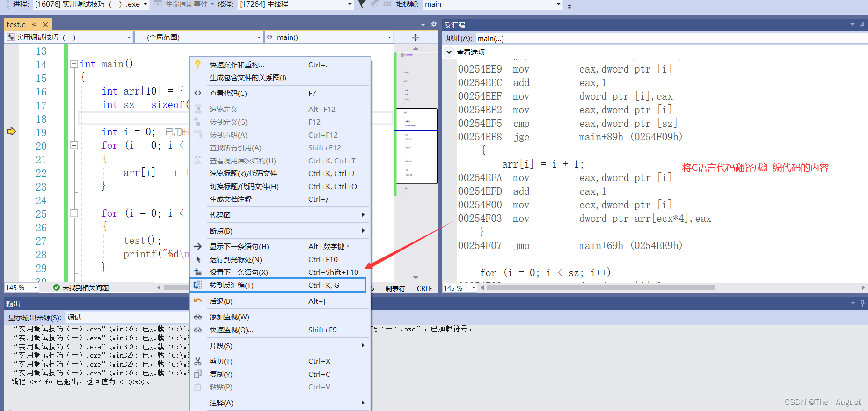Screen dimensions: 868x411
Task: Click address 00254EF8 jge line
Action: [x=570, y=137]
